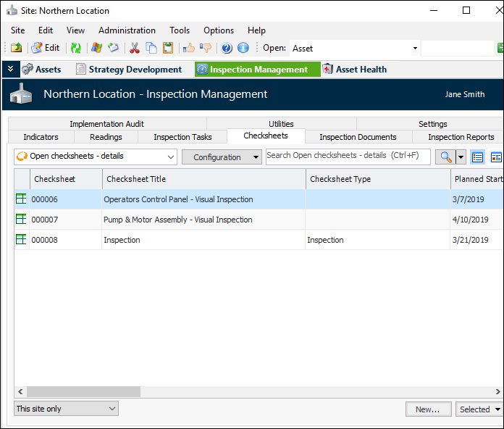Switch to the Inspection Tasks tab
This screenshot has height=429, width=504.
point(182,137)
